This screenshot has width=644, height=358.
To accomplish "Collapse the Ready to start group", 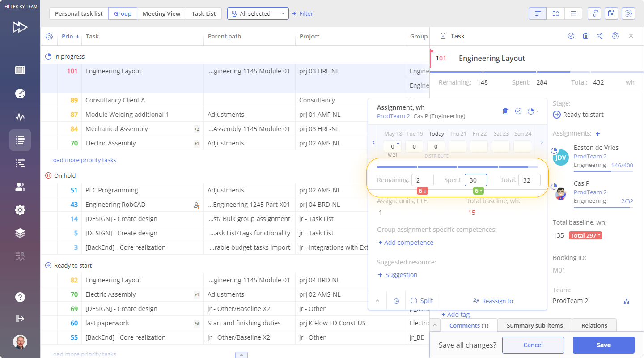I will (49, 265).
